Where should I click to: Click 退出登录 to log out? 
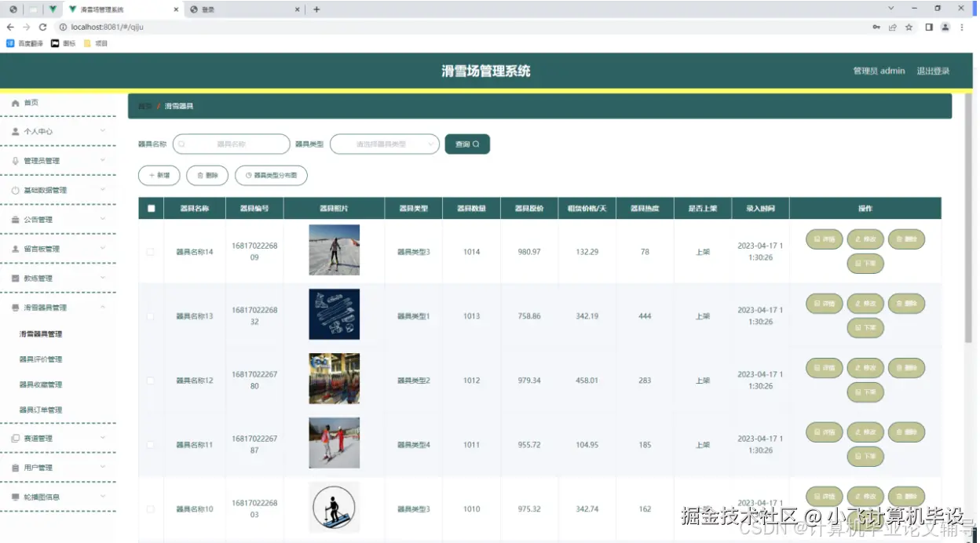(933, 71)
